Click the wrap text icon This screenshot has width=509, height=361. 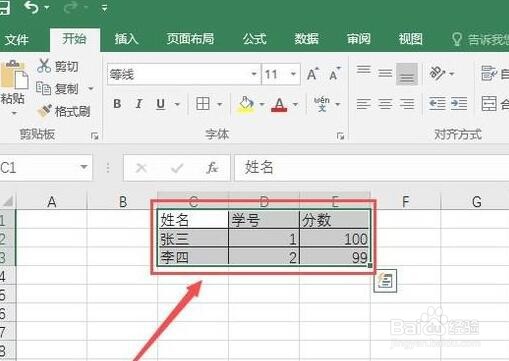[x=489, y=73]
